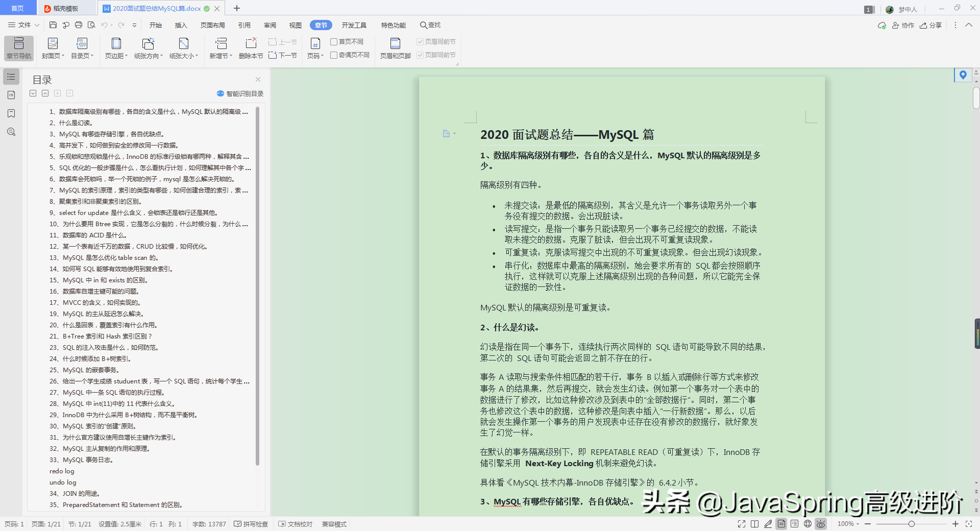Click zoom in plus button
The image size is (980, 531).
(955, 524)
